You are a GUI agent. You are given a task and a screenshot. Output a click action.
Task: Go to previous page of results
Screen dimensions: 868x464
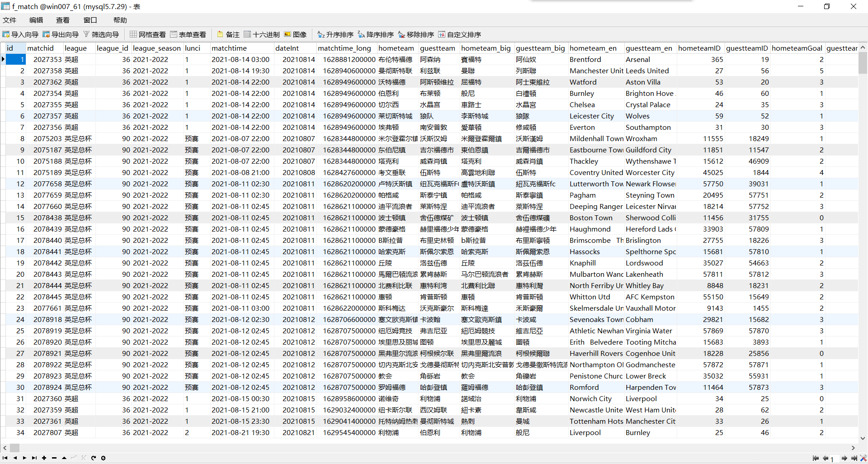(x=826, y=458)
